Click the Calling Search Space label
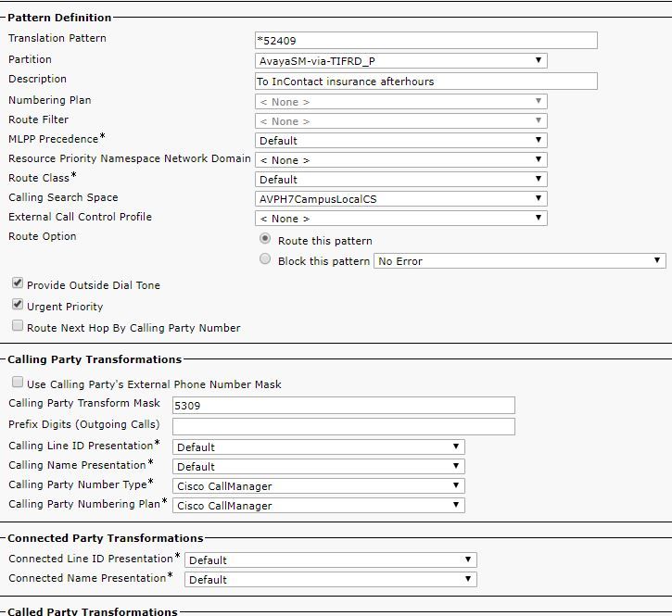The image size is (672, 616). (63, 197)
